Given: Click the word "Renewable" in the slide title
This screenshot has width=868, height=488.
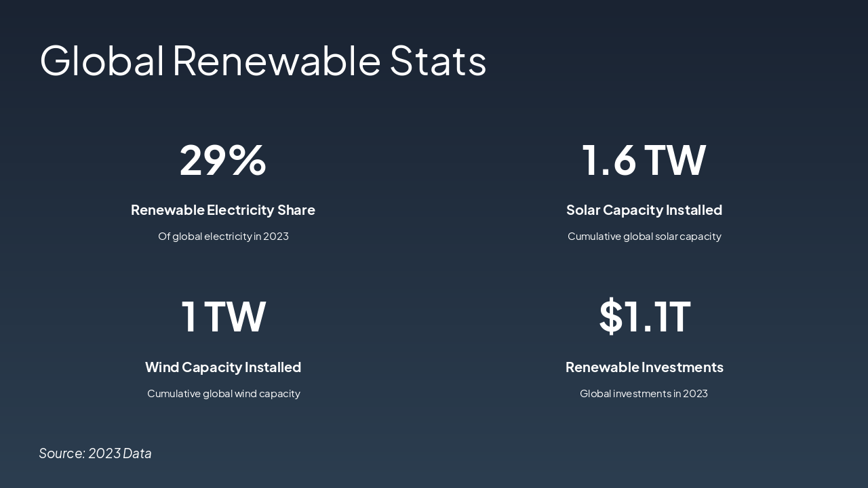Looking at the screenshot, I should point(276,60).
